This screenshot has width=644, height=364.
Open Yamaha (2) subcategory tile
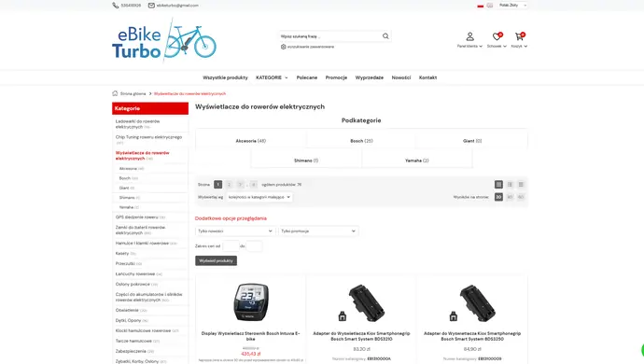(417, 161)
